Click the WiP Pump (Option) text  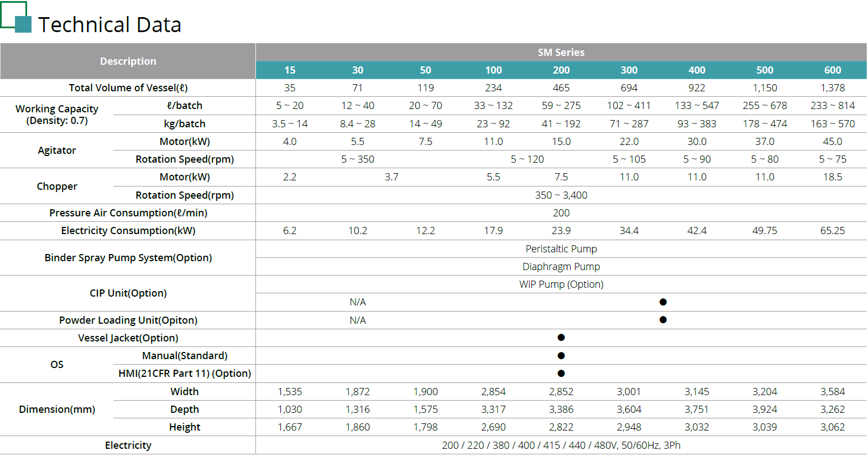point(561,284)
